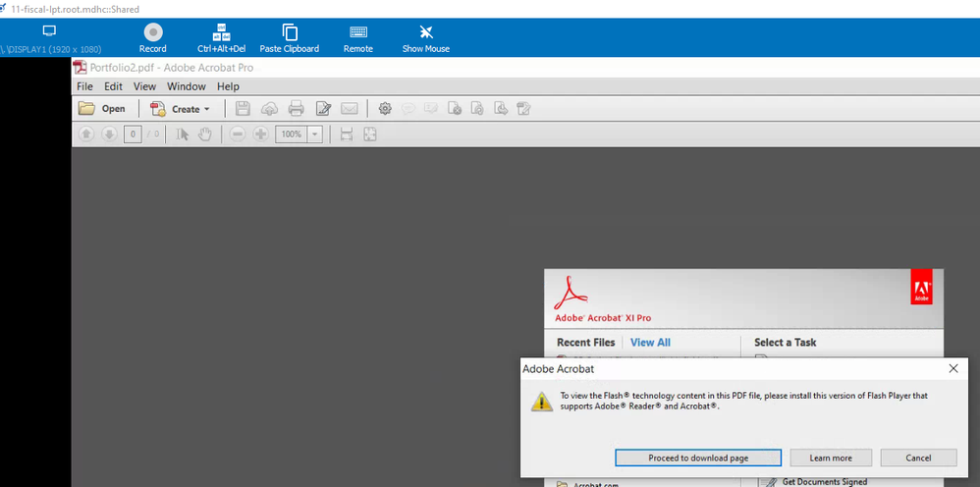The width and height of the screenshot is (980, 487).
Task: Click the sticky note comment bubble icon
Action: click(408, 109)
